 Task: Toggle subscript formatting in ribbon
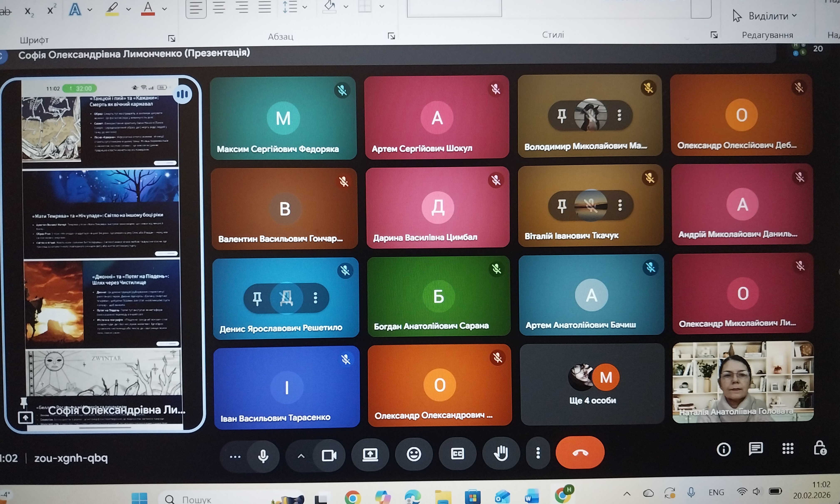click(x=29, y=12)
